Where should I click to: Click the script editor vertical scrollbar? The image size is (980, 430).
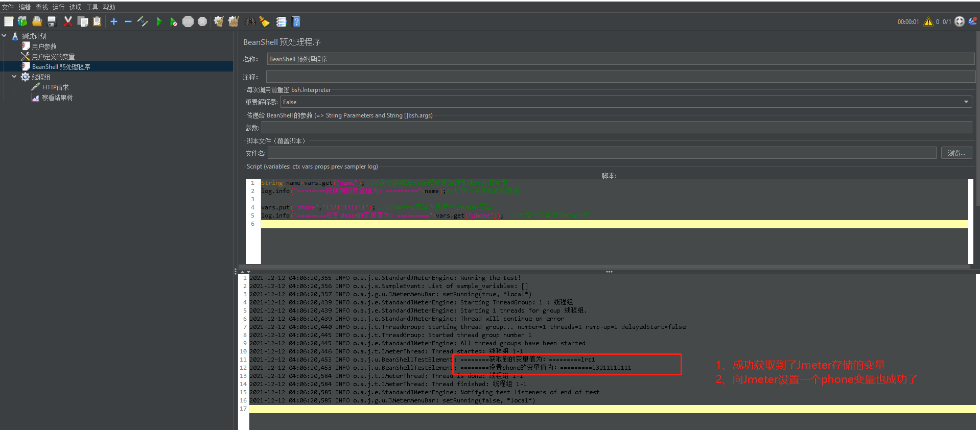coord(970,221)
